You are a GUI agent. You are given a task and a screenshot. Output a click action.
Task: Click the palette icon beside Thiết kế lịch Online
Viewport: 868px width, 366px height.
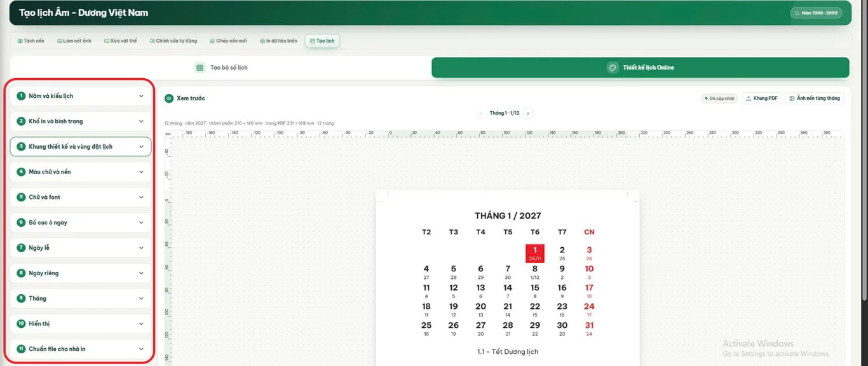613,67
